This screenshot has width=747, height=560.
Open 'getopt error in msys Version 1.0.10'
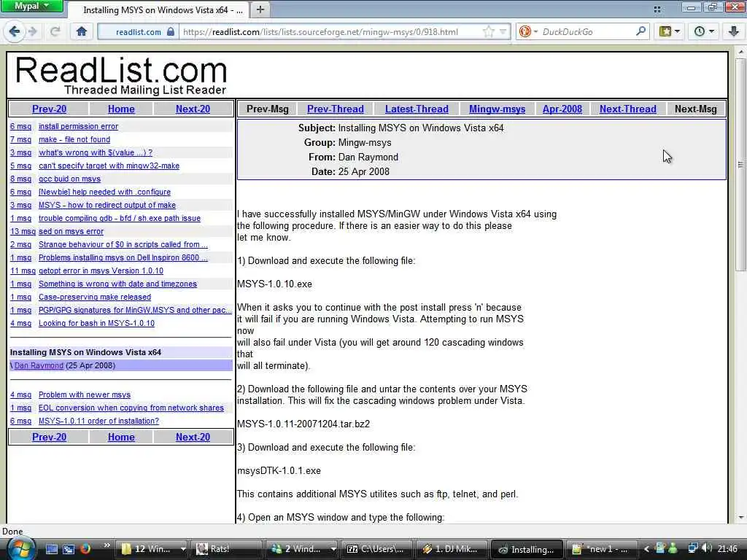tap(101, 271)
